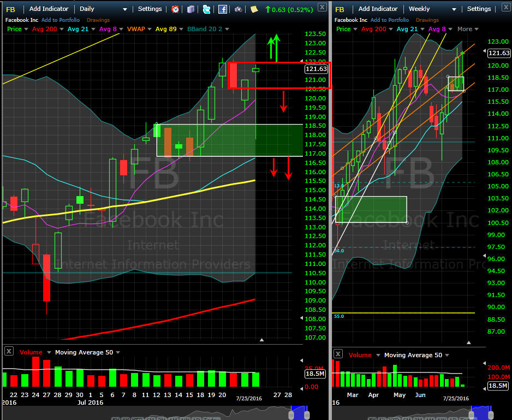Share the chart via Facebook icon
The image size is (512, 420).
222,9
